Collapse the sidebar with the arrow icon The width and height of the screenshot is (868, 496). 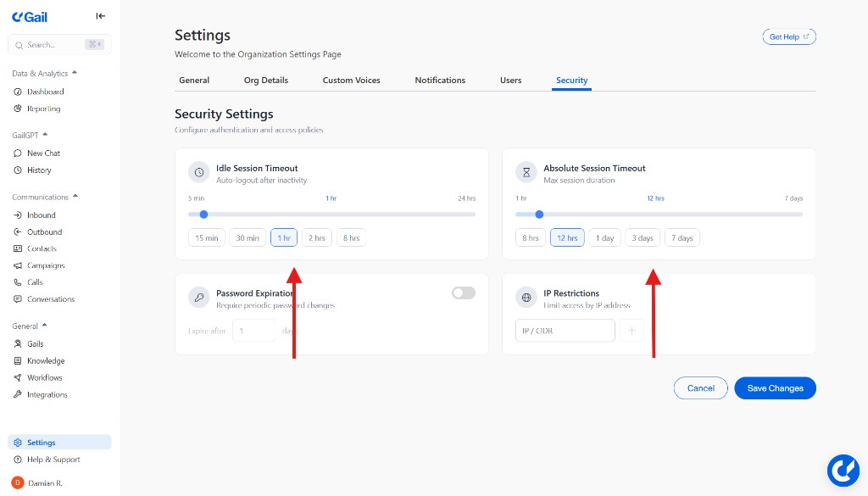click(101, 16)
